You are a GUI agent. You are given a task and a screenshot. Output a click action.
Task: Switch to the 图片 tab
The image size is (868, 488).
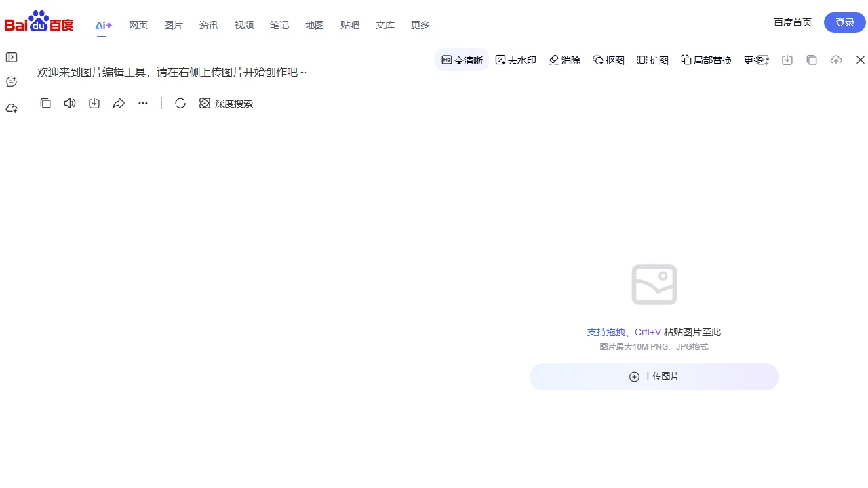coord(174,25)
